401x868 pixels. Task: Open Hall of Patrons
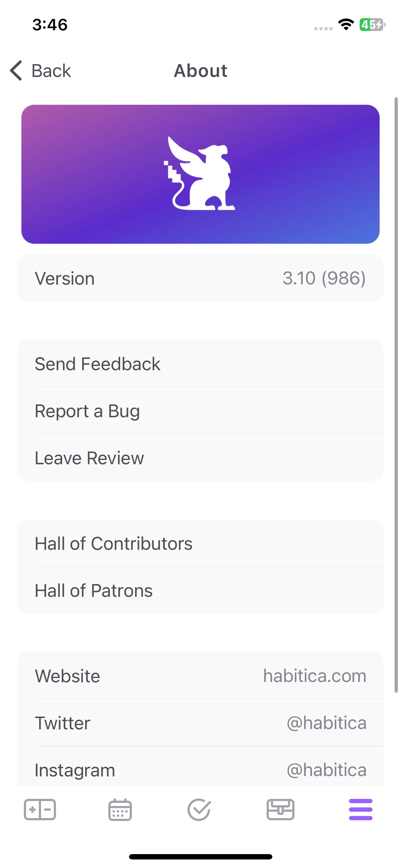[200, 590]
